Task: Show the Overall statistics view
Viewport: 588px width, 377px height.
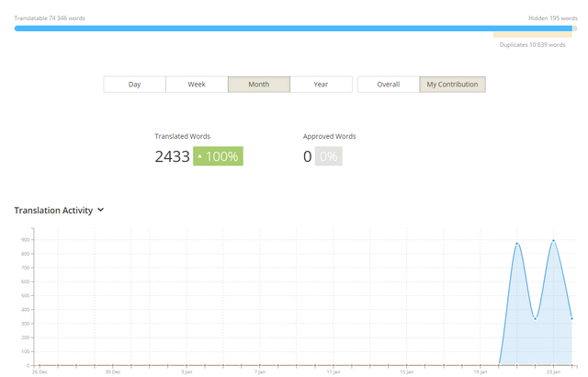Action: tap(389, 85)
